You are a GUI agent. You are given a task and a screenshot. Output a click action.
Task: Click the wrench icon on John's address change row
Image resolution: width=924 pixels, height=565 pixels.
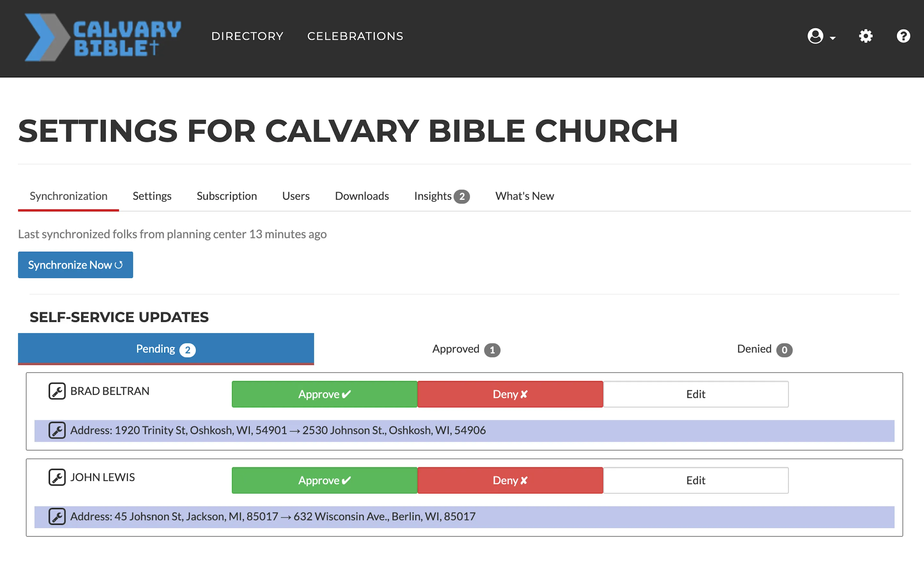click(57, 516)
